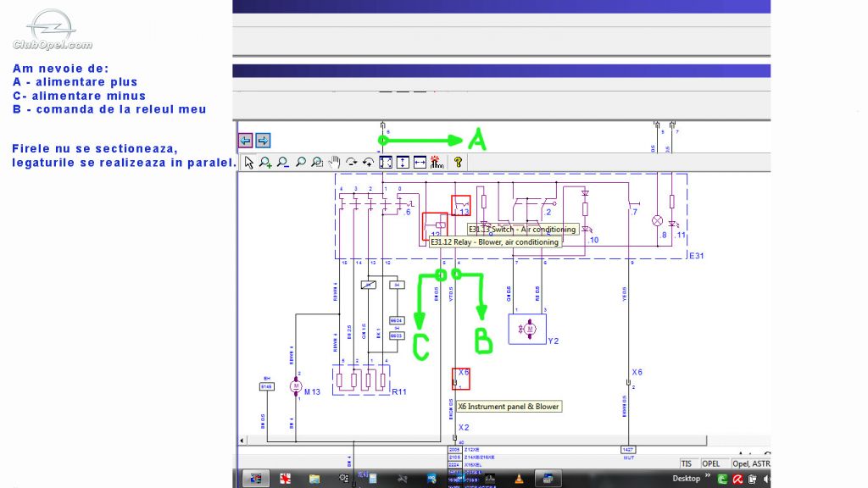The height and width of the screenshot is (488, 868).
Task: Click the Desktop toolbar label in taskbar
Action: coord(686,479)
